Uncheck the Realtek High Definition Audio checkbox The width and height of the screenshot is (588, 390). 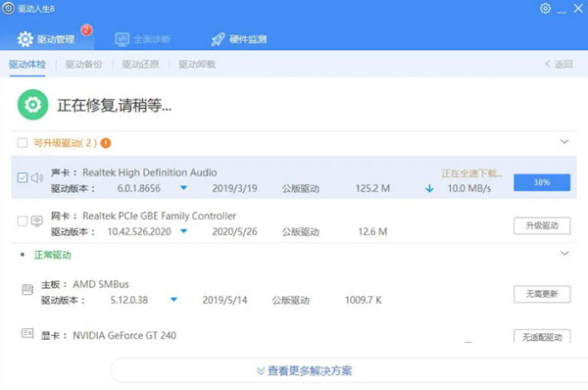pyautogui.click(x=23, y=177)
